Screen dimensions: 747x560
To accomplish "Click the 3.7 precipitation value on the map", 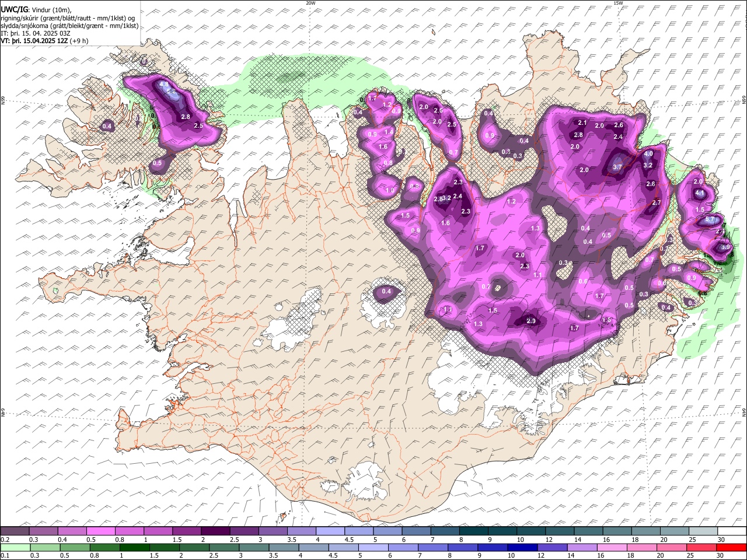I will [x=618, y=167].
